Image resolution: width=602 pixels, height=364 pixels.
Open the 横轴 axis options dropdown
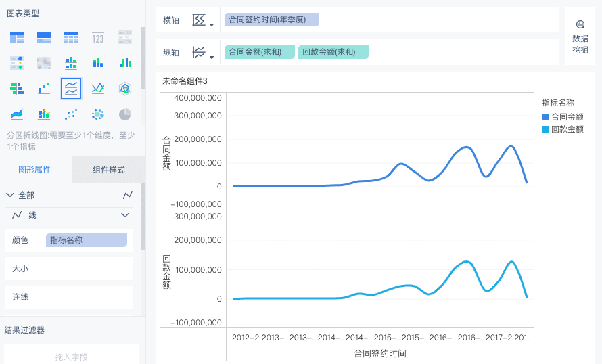(203, 20)
